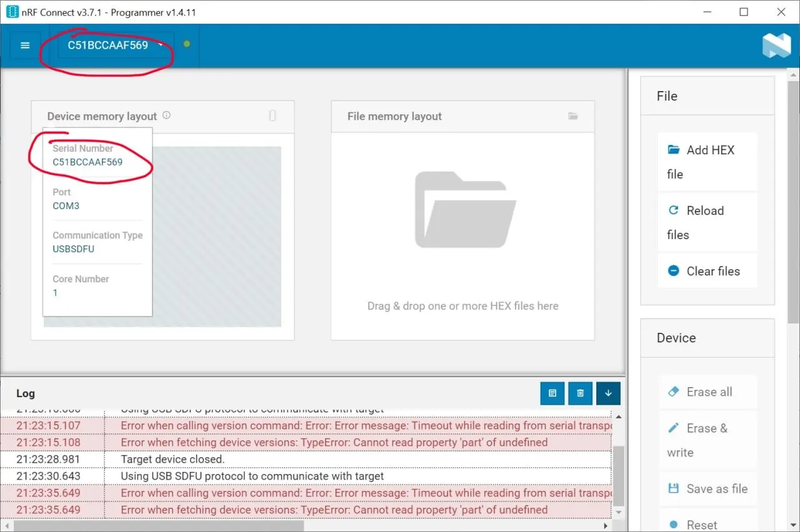Click the folder icon in File memory layout header
This screenshot has height=532, width=800.
coord(572,116)
